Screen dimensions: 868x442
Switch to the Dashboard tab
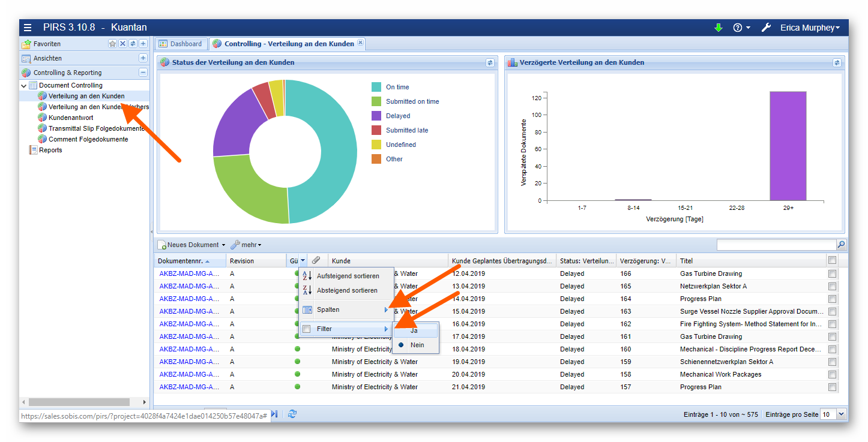pyautogui.click(x=181, y=44)
